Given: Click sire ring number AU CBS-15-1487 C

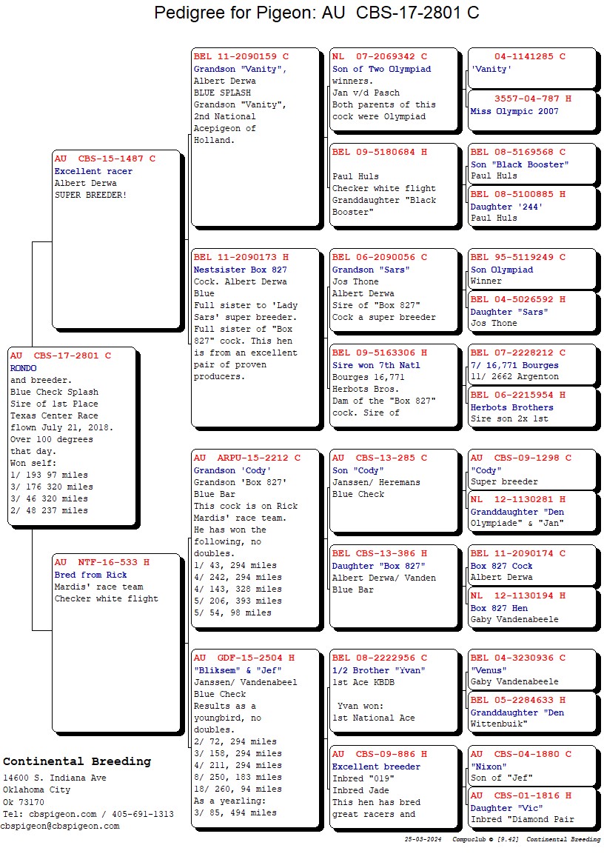Looking at the screenshot, I should click(104, 159).
